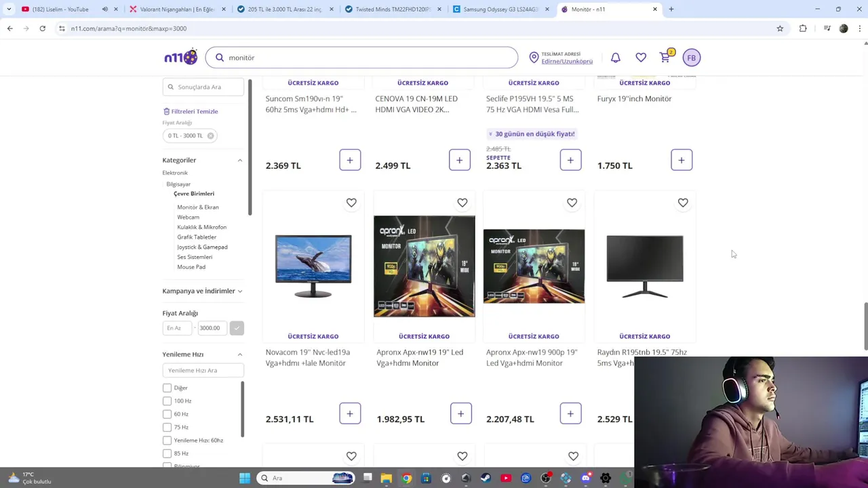This screenshot has height=488, width=868.
Task: Go back with browser back arrow
Action: point(10,28)
